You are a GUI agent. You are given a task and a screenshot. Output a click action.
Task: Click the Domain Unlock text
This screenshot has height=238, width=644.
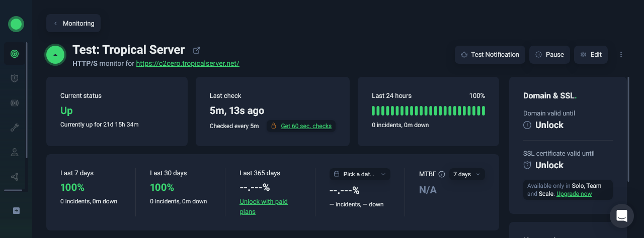pyautogui.click(x=549, y=125)
